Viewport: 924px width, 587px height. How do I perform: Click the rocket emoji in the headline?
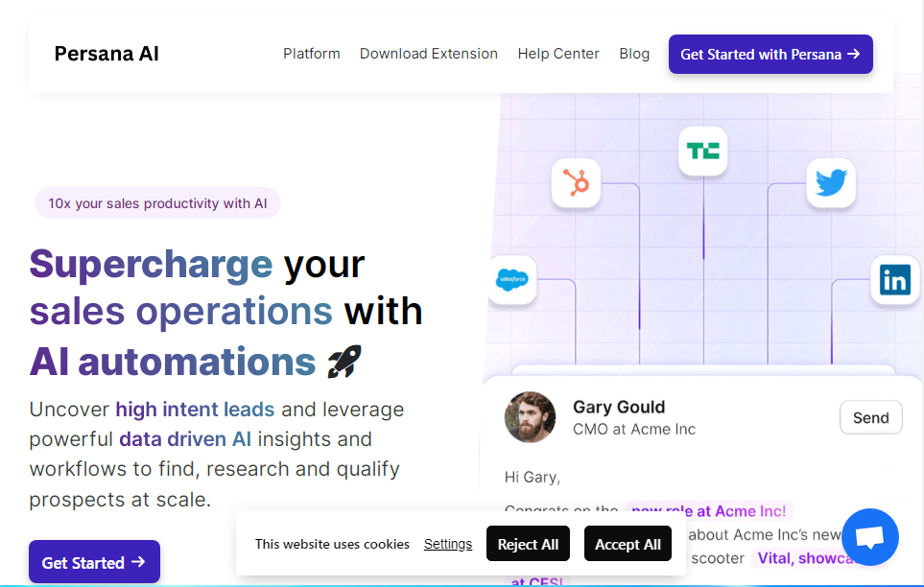(344, 362)
